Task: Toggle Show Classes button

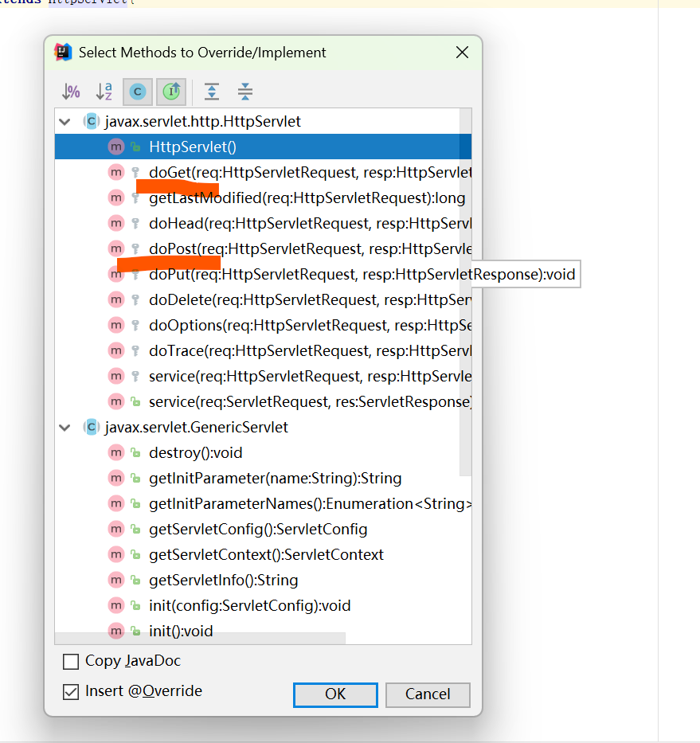Action: point(138,92)
